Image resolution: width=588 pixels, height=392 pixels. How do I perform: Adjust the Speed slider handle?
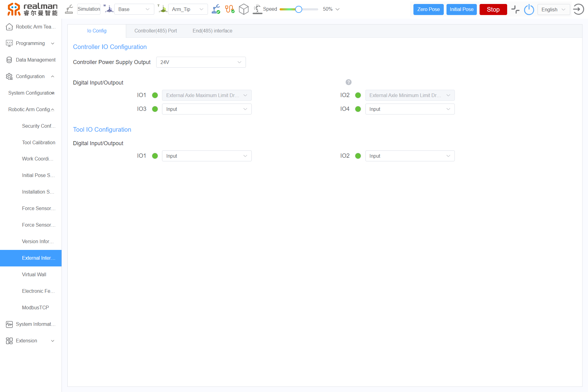pyautogui.click(x=299, y=9)
